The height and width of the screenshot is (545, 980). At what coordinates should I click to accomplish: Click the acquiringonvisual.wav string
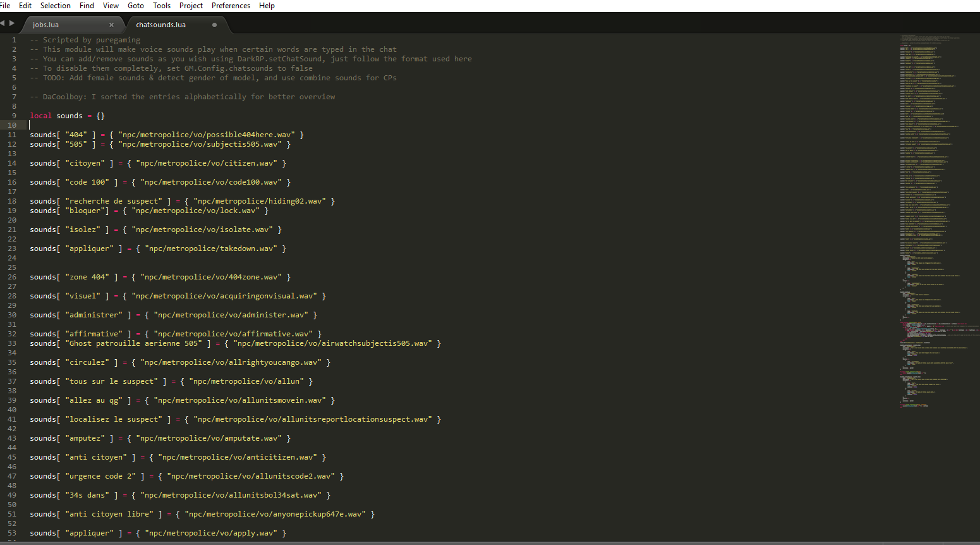(x=224, y=296)
